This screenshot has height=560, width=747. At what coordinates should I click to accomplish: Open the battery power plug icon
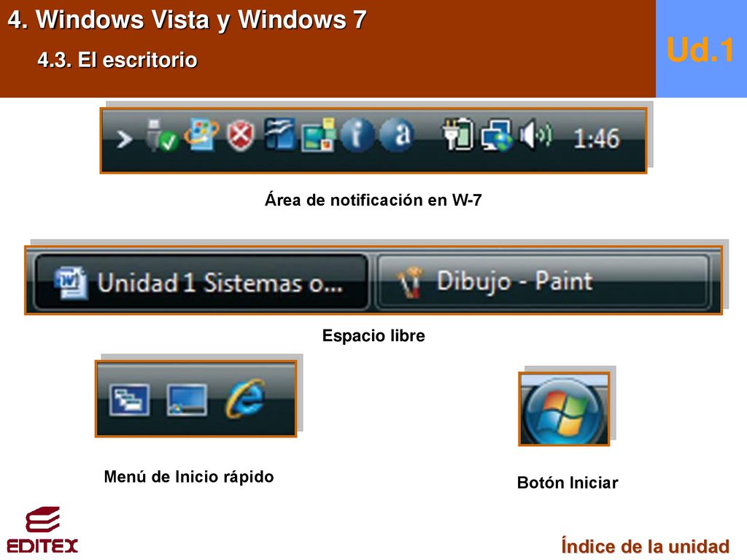457,134
